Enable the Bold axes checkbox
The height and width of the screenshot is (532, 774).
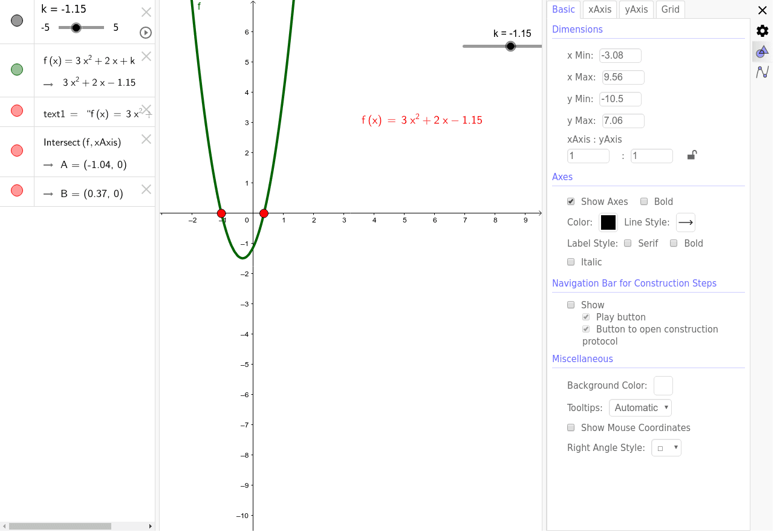[x=644, y=201]
